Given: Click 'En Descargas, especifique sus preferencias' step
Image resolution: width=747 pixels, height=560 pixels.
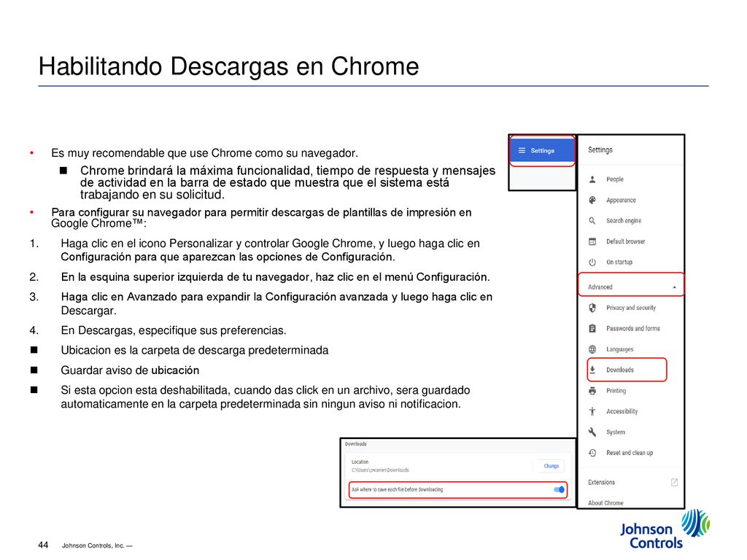Looking at the screenshot, I should (174, 330).
